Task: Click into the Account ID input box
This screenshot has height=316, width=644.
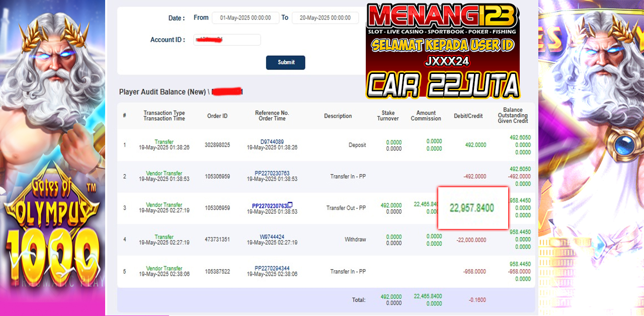Action: point(227,40)
